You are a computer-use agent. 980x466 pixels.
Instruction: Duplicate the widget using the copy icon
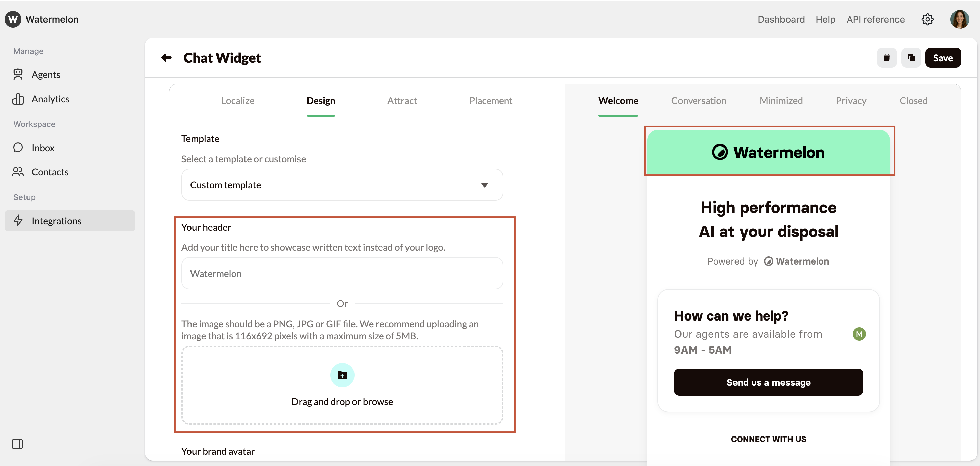pyautogui.click(x=911, y=58)
